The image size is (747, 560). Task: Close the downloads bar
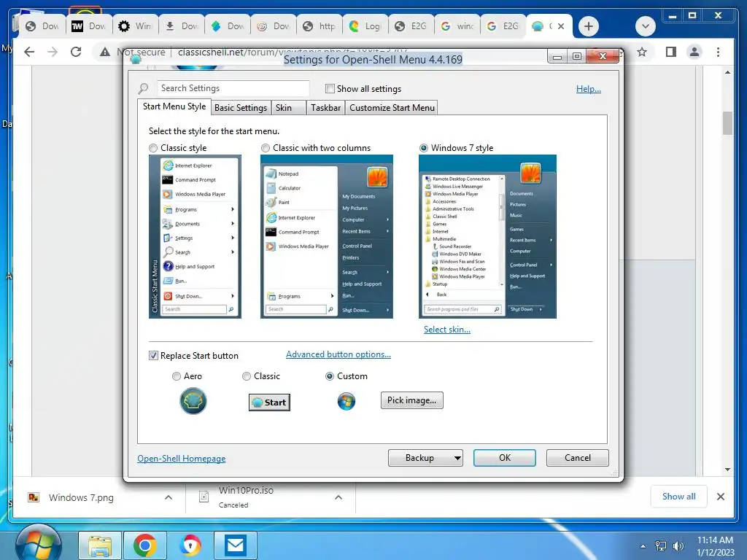coord(720,497)
